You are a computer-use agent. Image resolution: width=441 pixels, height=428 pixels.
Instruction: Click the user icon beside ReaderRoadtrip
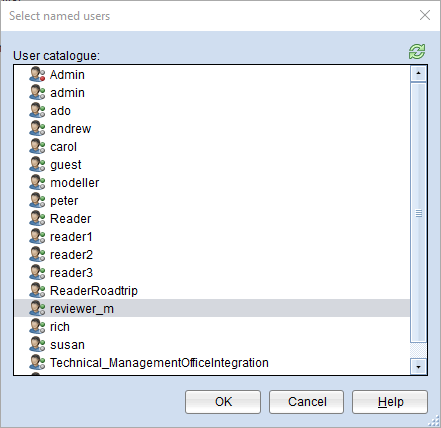click(37, 290)
